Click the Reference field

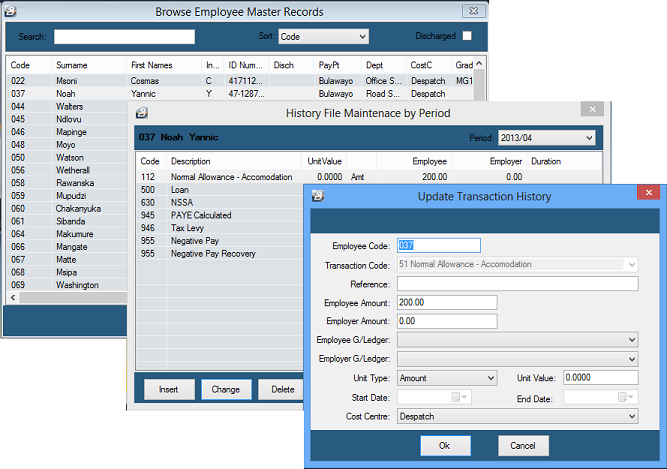(x=518, y=284)
